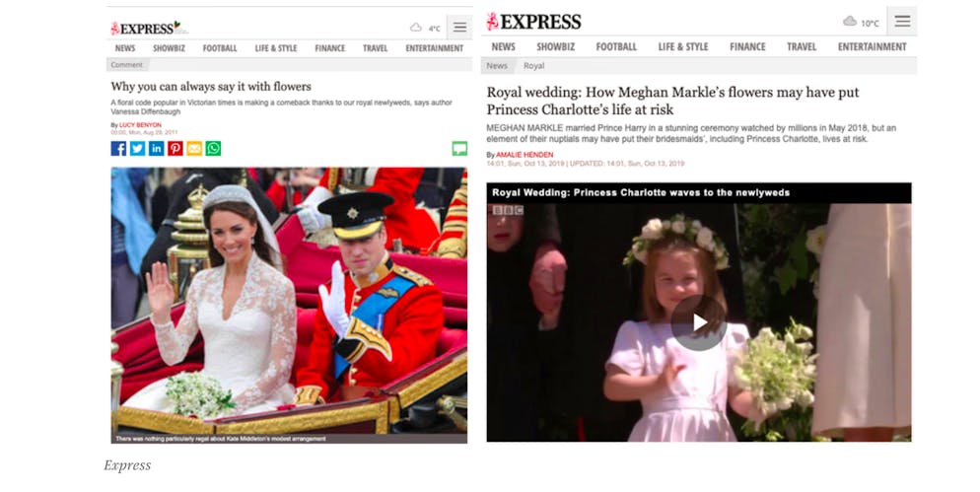Click the Comment breadcrumb tab

pos(127,65)
